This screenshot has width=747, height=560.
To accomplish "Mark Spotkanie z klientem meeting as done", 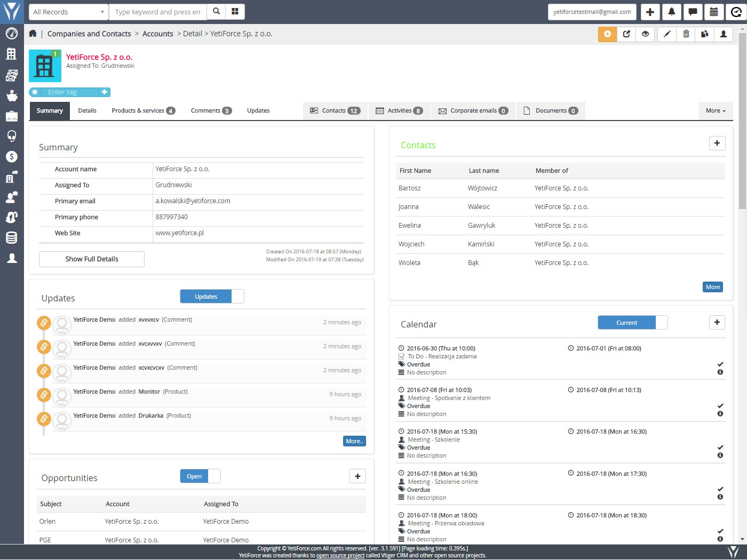I will tap(720, 406).
